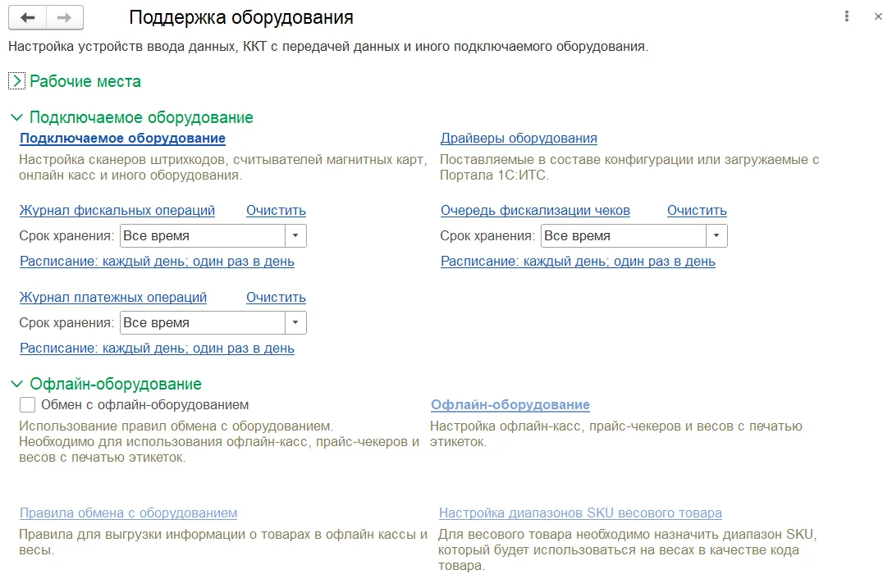Click the Все время field for fiscal journal
The height and width of the screenshot is (588, 892).
(203, 236)
